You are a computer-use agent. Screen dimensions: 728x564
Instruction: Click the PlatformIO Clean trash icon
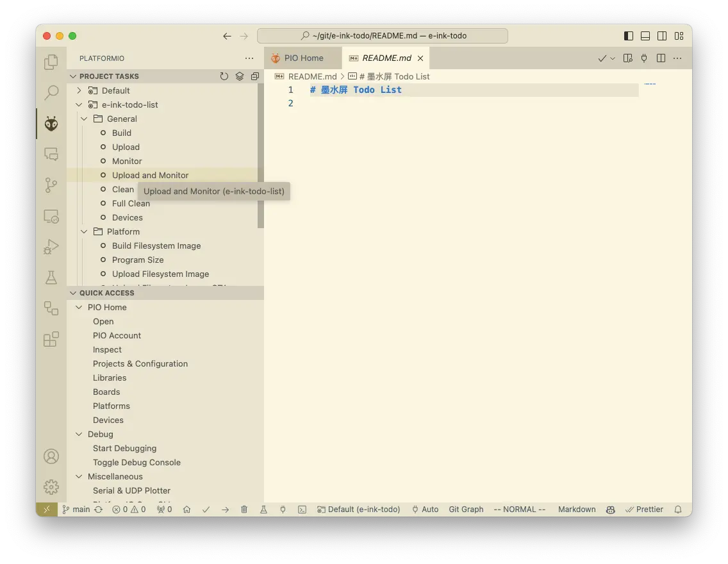(x=244, y=510)
